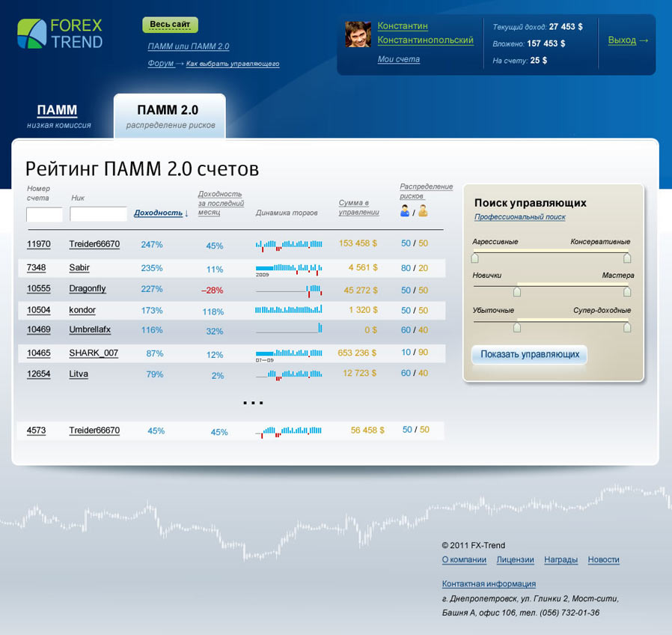Click the yellow manager icon in risk column
Screen dimensions: 672x635
pyautogui.click(x=423, y=211)
